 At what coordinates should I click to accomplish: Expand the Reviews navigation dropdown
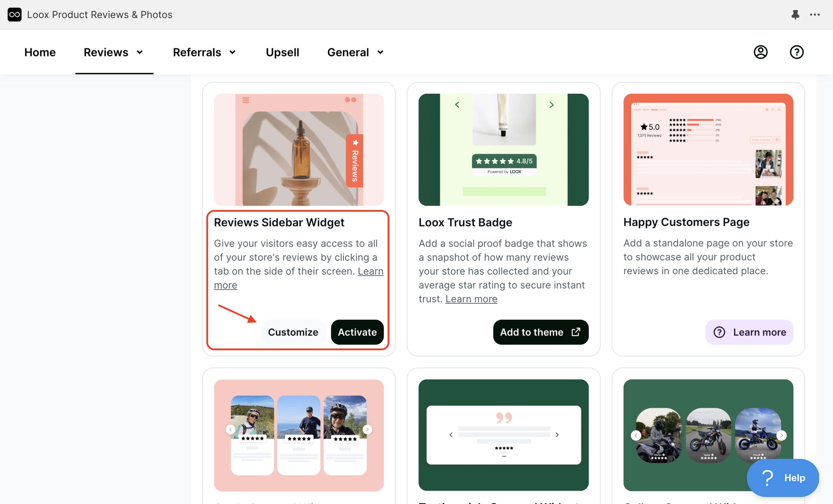pos(140,52)
